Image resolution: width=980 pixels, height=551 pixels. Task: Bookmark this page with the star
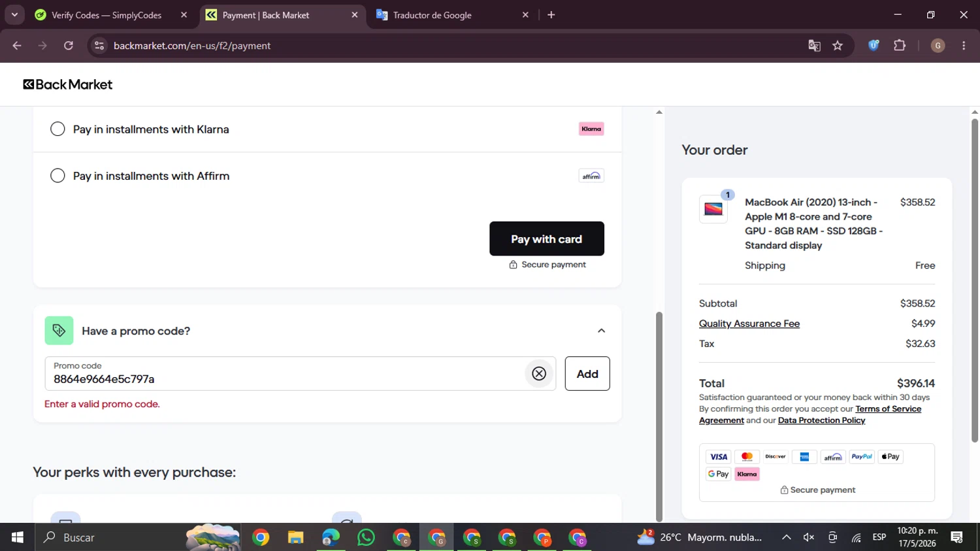[x=838, y=46]
